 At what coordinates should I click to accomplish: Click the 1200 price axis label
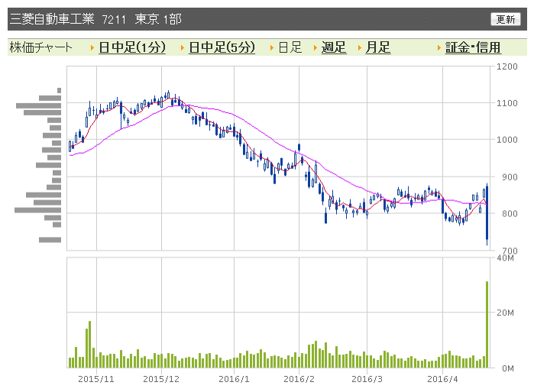tap(506, 66)
